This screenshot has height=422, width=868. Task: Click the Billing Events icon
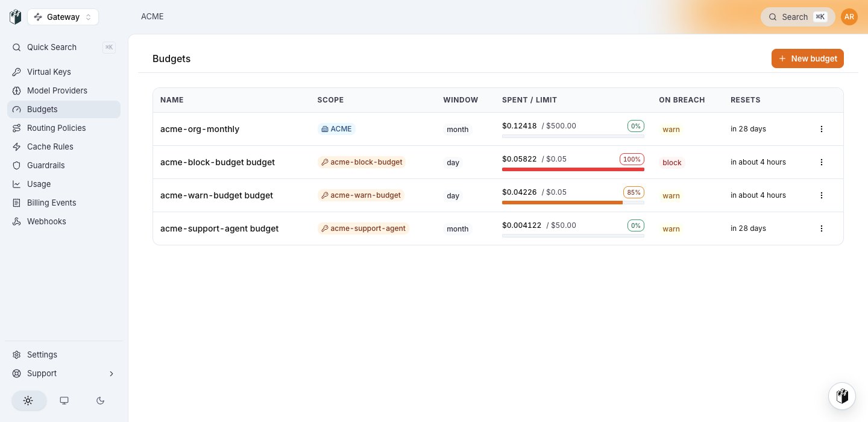point(17,203)
